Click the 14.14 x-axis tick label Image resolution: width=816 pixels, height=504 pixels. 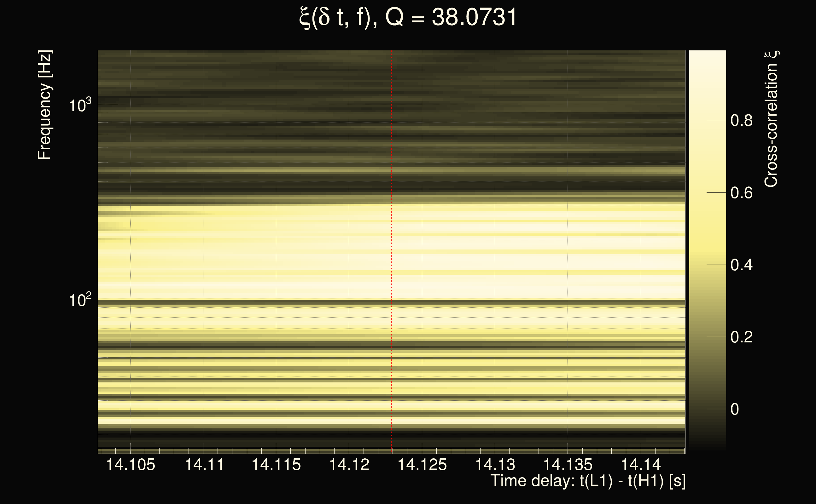[640, 465]
